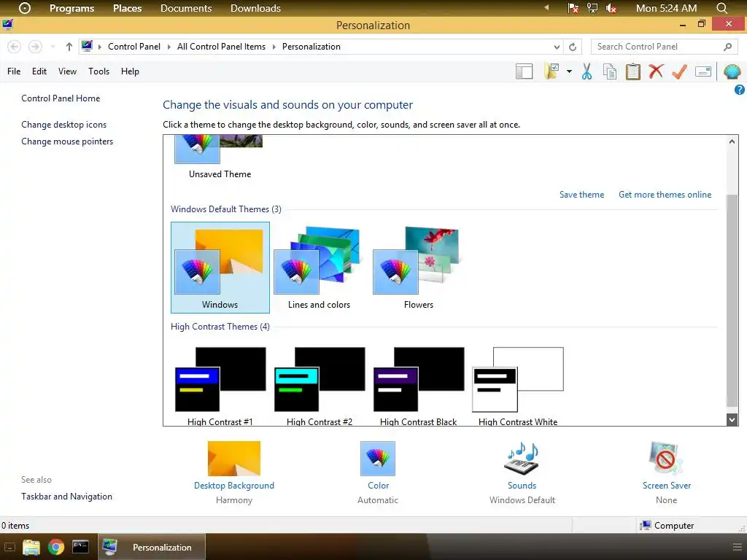Open Downloads in the top panel
The width and height of the screenshot is (747, 560).
coord(255,8)
